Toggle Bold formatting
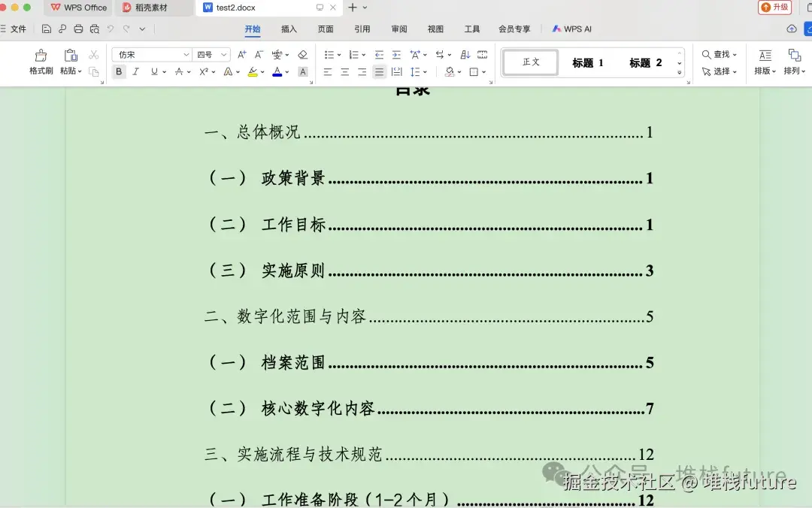812x508 pixels. point(119,72)
